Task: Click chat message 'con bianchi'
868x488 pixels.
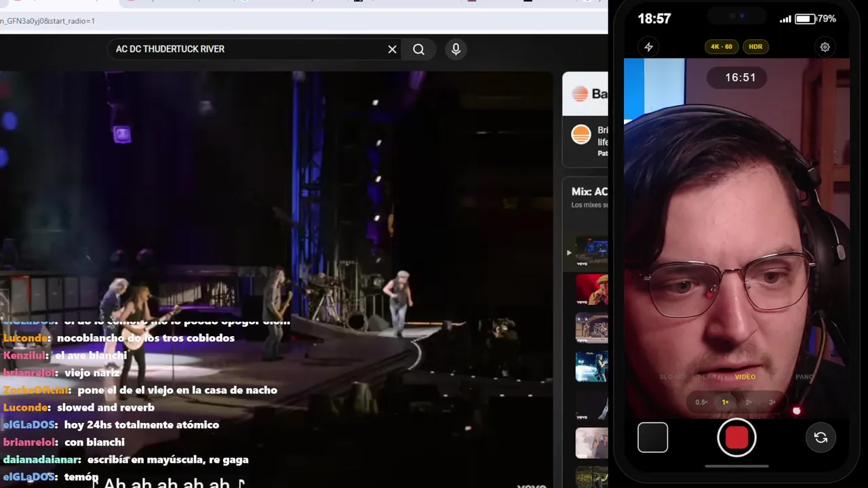Action: tap(94, 442)
